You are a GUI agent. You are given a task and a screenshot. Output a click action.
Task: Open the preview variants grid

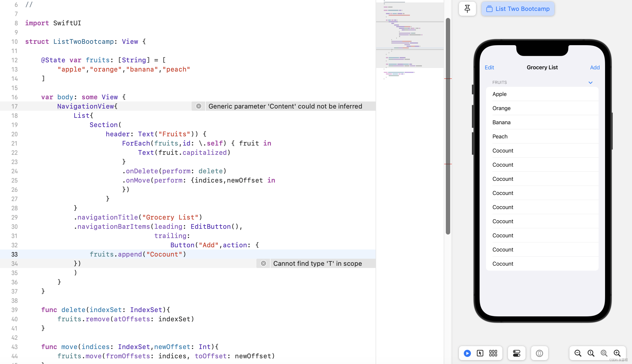[x=493, y=353]
